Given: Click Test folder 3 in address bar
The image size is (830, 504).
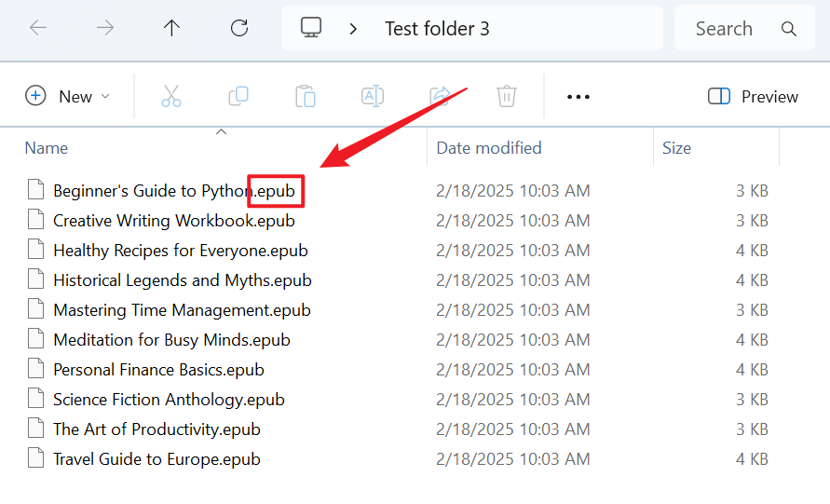Looking at the screenshot, I should 437,28.
